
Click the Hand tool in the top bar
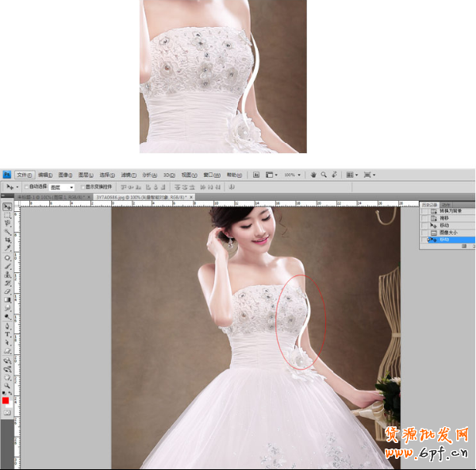[313, 175]
